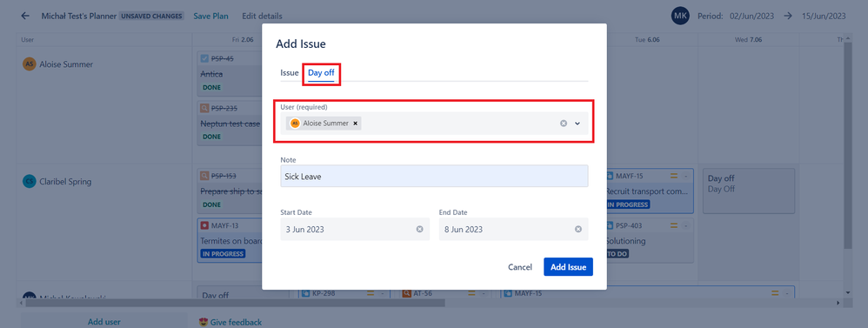Open the PSP-153 Prepare ship card
The image size is (868, 328).
pos(229,191)
